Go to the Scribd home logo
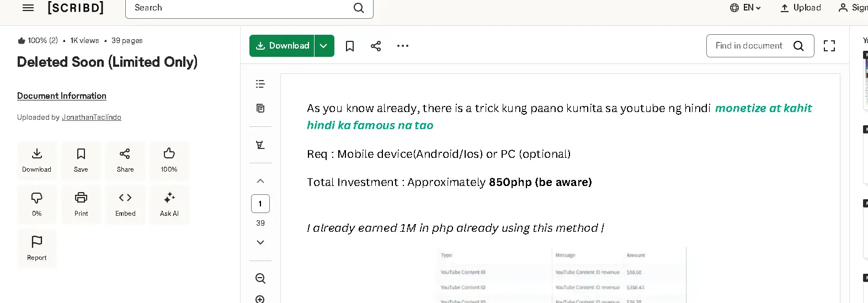This screenshot has height=303, width=868. 76,8
